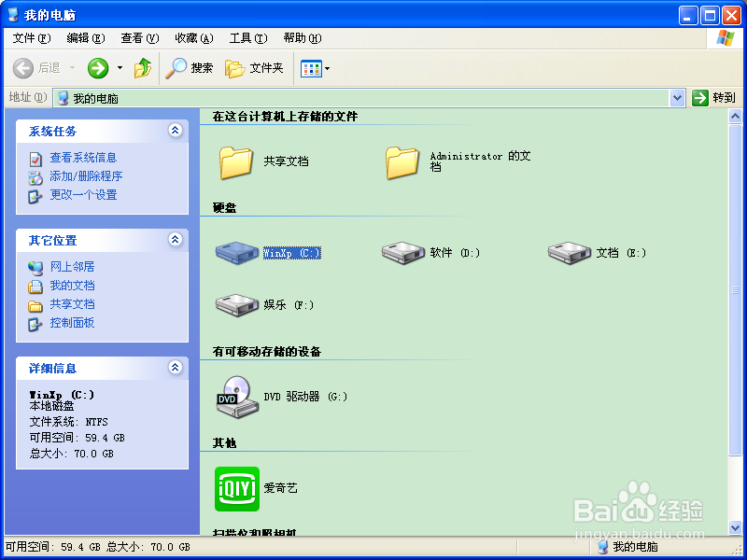Select the 共享文档 folder icon in file list
The height and width of the screenshot is (560, 747).
236,162
